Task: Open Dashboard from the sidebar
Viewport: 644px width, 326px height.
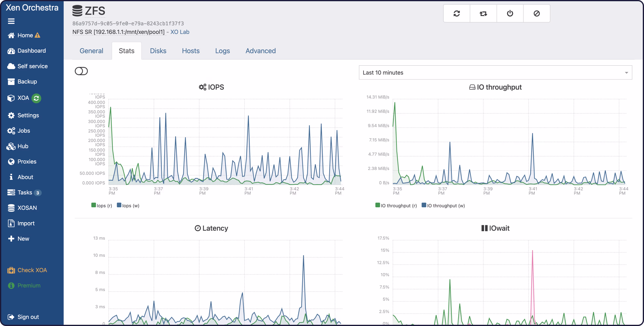Action: click(x=32, y=51)
